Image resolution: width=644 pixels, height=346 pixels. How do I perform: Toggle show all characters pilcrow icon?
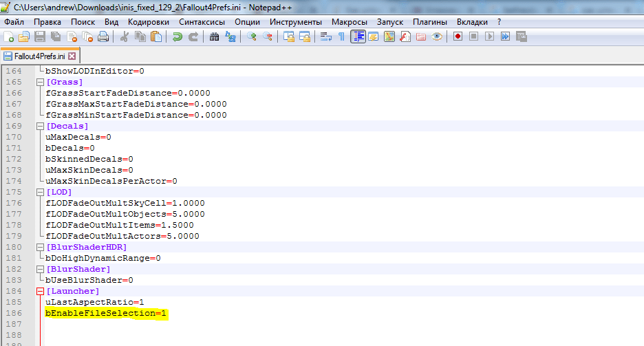[x=342, y=37]
